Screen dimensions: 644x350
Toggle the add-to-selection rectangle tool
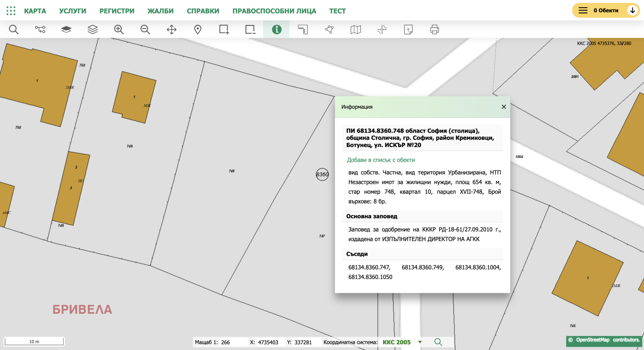point(224,29)
